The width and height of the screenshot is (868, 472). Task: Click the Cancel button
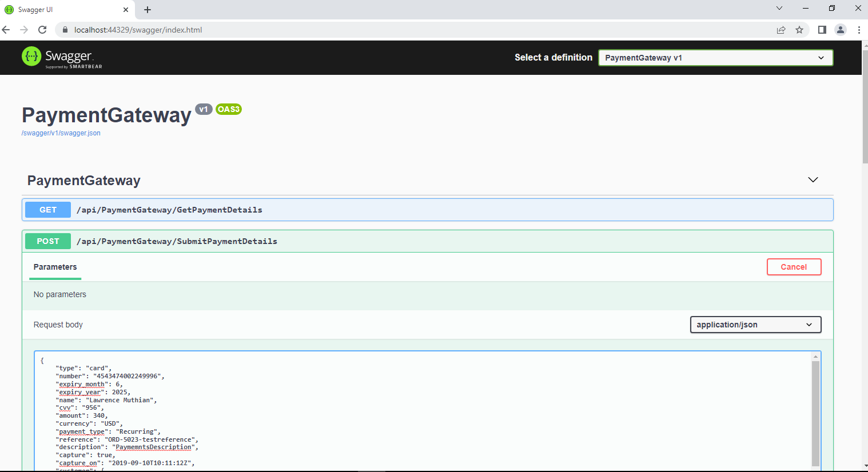point(794,267)
